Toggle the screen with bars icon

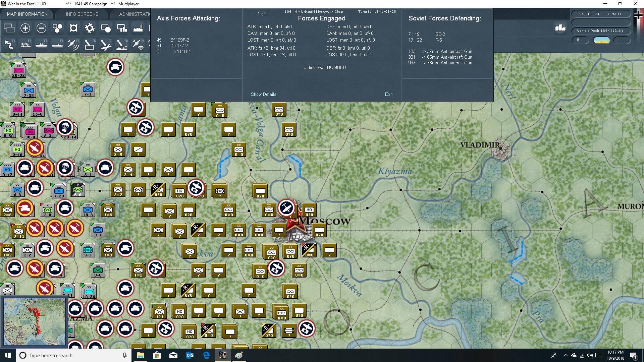pyautogui.click(x=122, y=28)
